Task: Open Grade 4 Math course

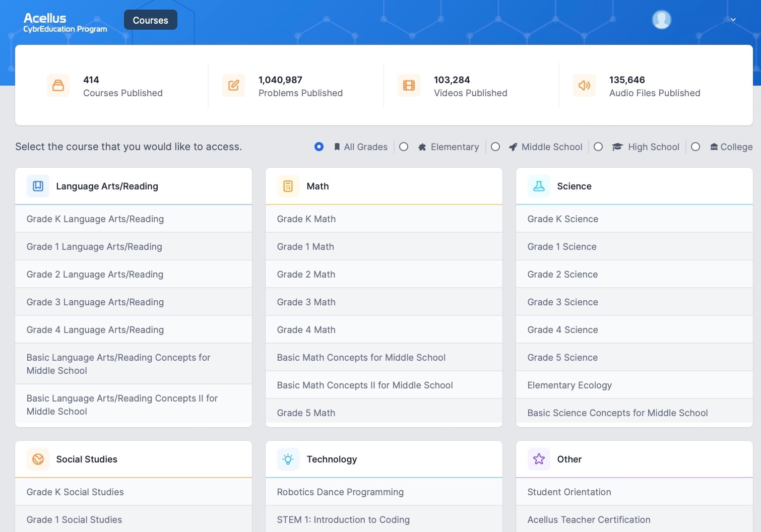Action: [x=384, y=329]
